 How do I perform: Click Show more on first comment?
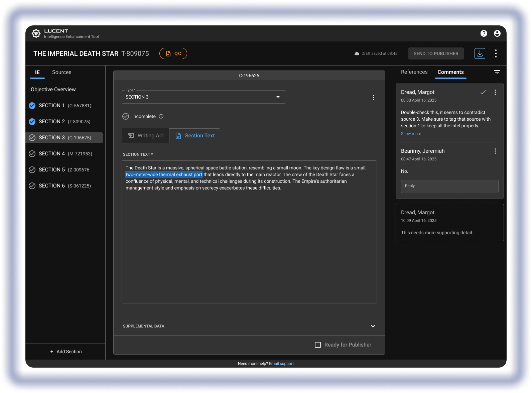(411, 134)
